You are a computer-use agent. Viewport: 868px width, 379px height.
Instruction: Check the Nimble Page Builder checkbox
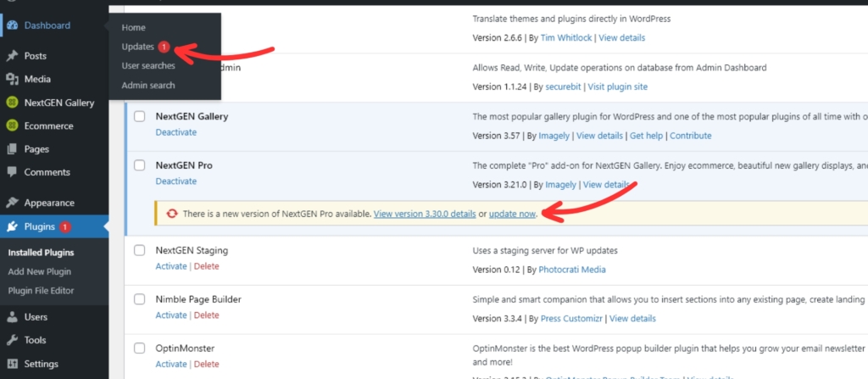click(140, 299)
